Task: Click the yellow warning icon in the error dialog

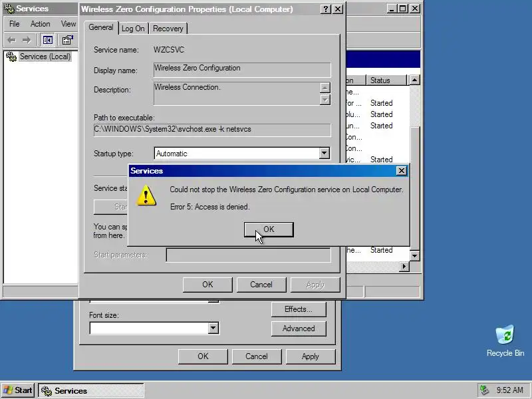Action: [x=146, y=196]
